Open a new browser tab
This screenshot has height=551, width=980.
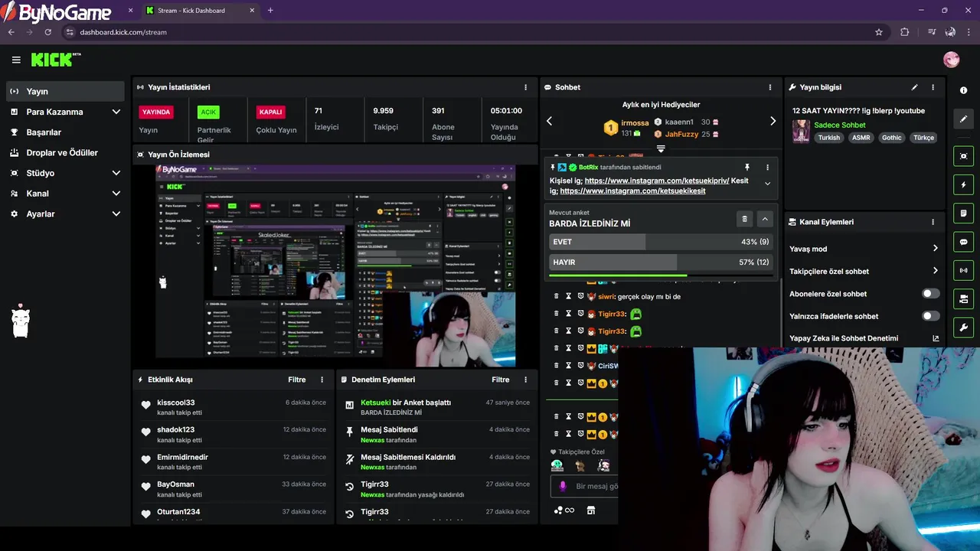click(x=270, y=11)
